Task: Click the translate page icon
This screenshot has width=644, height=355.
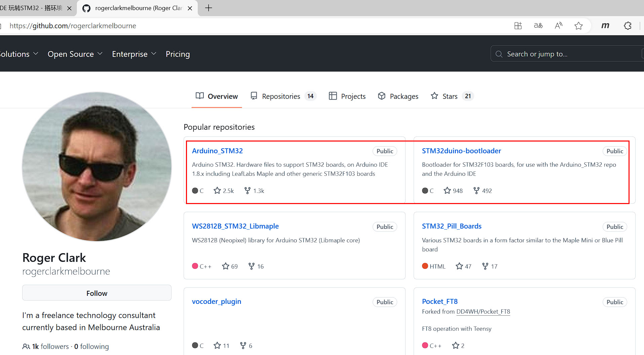Action: [538, 26]
